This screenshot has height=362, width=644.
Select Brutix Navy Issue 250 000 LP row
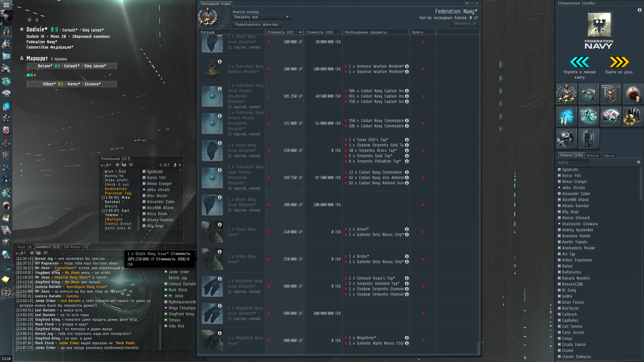tap(337, 259)
